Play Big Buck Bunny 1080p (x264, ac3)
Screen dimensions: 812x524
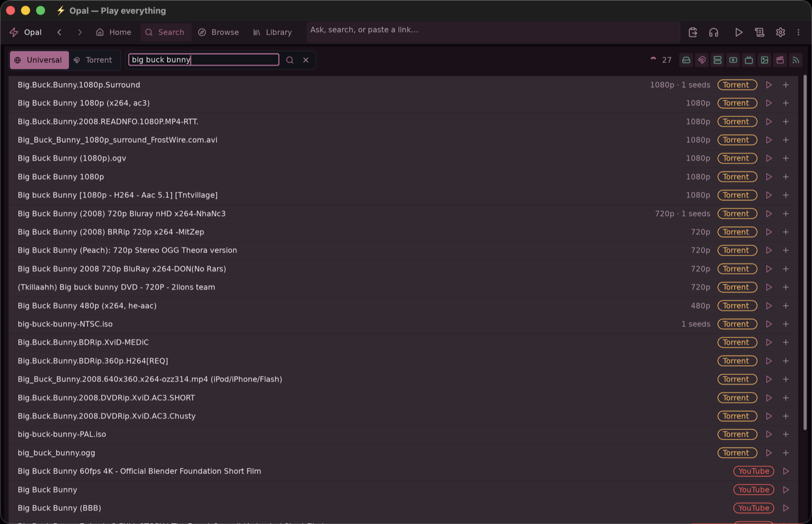coord(769,103)
